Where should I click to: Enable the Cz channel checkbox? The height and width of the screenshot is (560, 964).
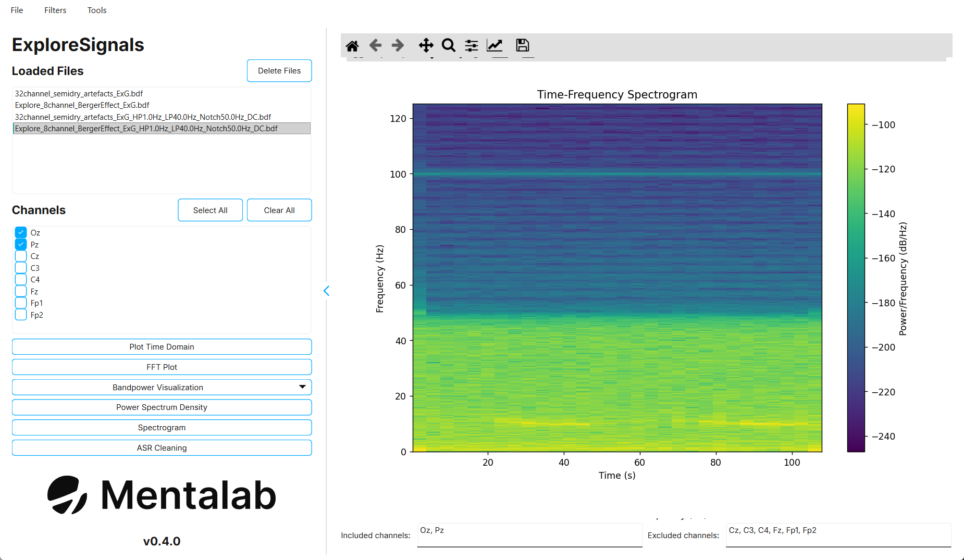[x=21, y=256]
